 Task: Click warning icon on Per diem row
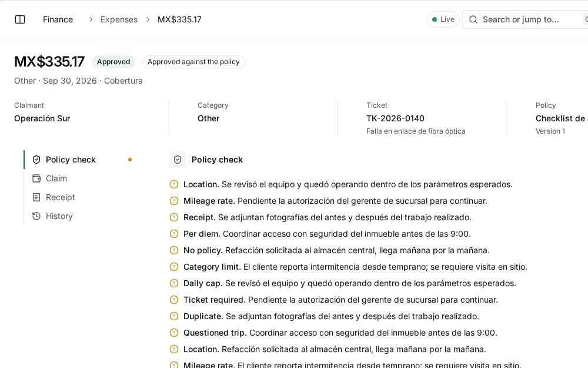coord(174,234)
